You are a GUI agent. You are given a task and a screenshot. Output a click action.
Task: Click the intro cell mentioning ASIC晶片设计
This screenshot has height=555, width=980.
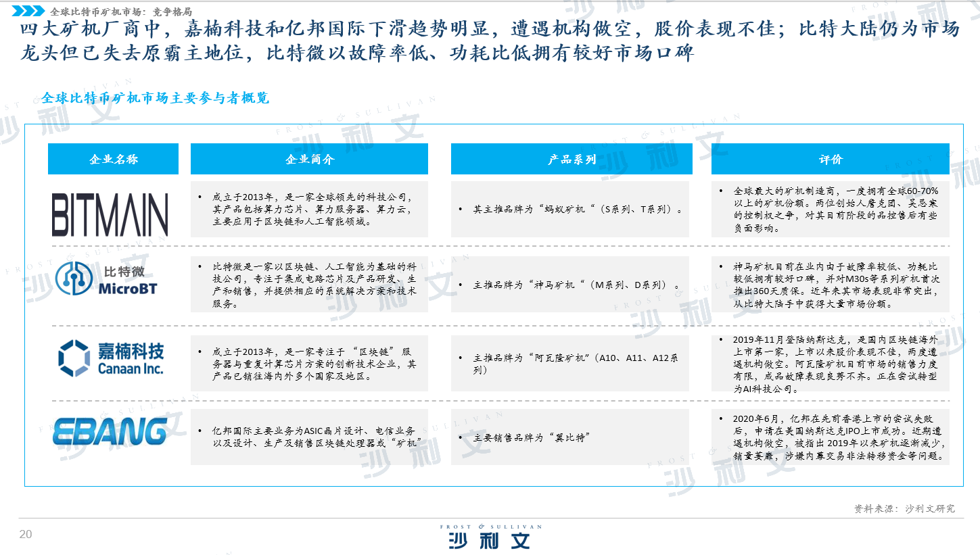click(x=309, y=437)
